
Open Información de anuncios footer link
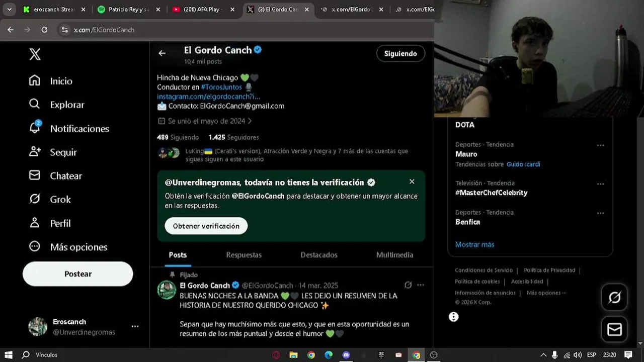pos(485,293)
